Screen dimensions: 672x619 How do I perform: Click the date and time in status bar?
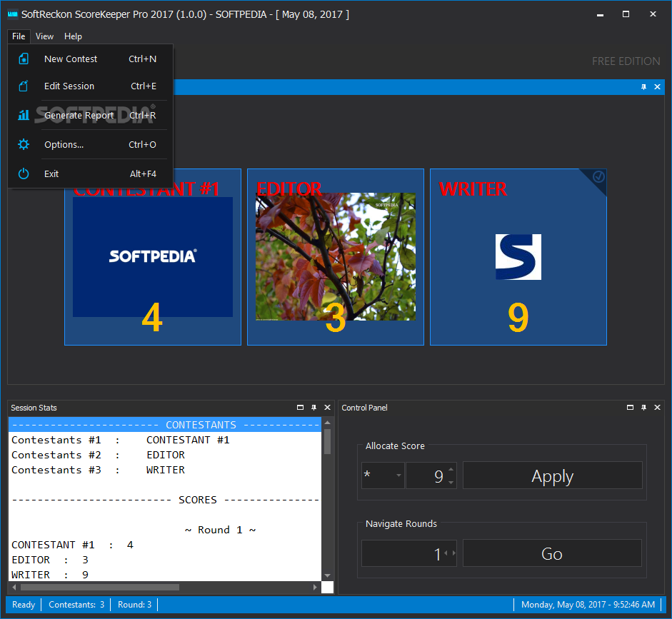(x=588, y=605)
